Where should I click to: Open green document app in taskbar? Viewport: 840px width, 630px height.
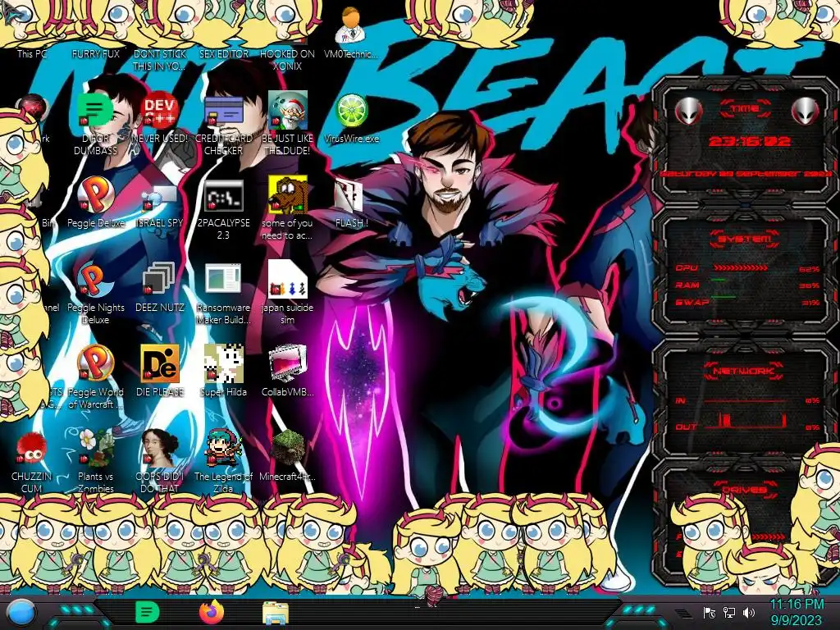(x=148, y=612)
